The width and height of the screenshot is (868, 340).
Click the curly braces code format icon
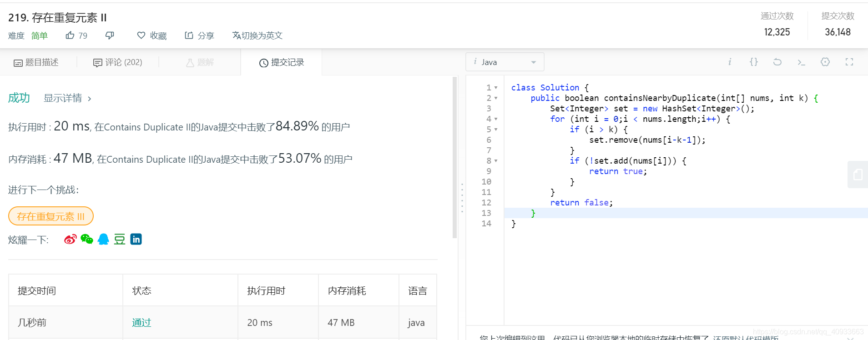(754, 62)
